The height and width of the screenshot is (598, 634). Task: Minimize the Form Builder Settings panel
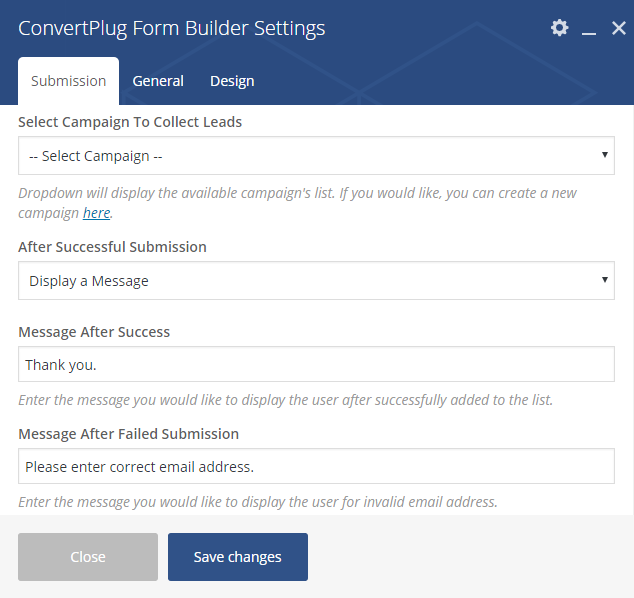click(589, 33)
